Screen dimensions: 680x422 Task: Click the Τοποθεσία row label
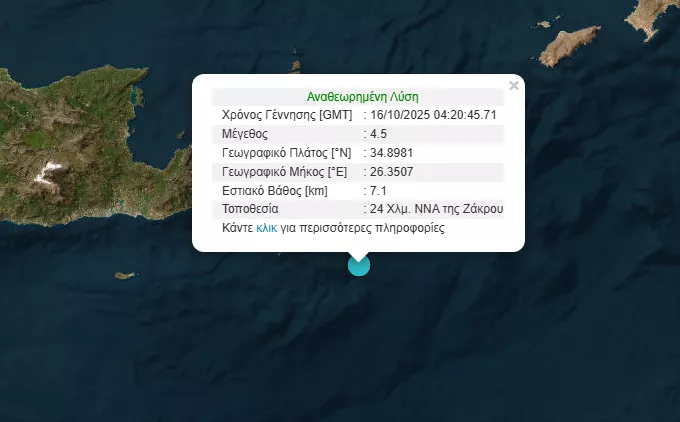tap(250, 209)
